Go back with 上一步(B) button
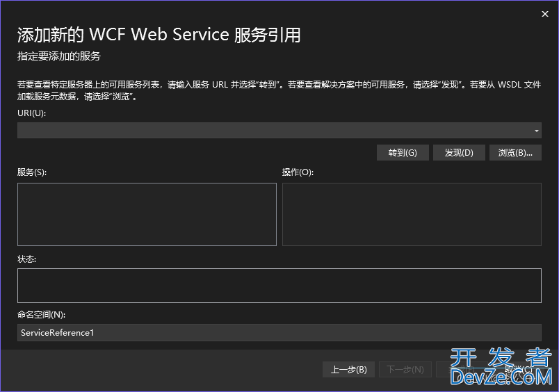Image resolution: width=559 pixels, height=392 pixels. (x=348, y=370)
